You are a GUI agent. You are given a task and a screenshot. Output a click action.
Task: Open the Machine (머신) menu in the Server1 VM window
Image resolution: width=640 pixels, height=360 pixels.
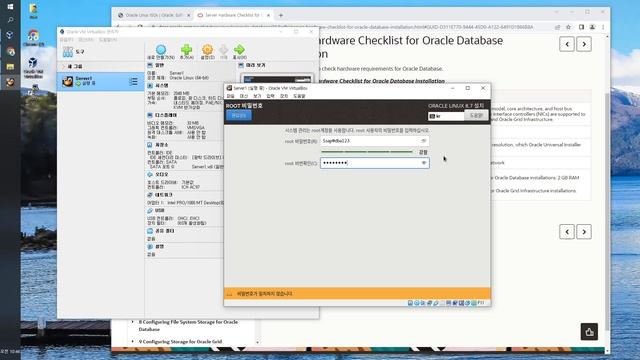coord(244,96)
